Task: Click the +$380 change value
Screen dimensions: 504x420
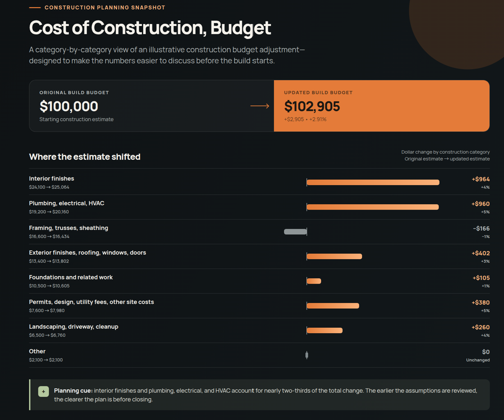Action: pos(480,303)
